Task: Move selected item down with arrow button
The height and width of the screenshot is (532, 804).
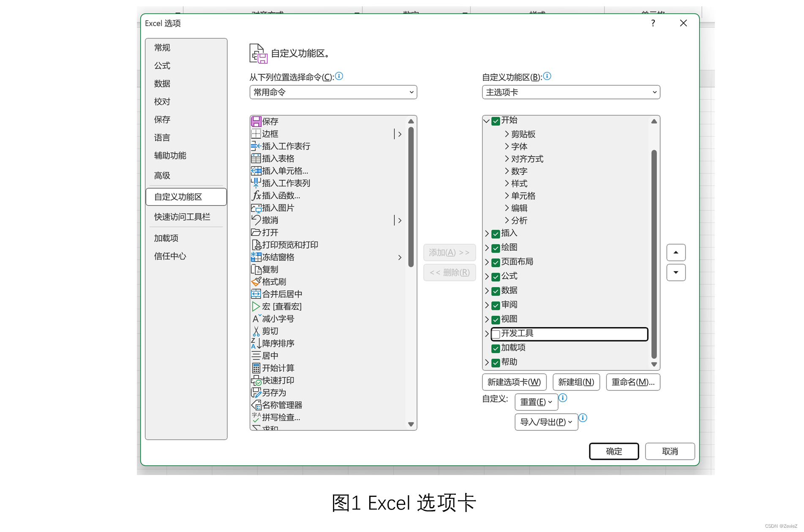Action: click(x=676, y=272)
